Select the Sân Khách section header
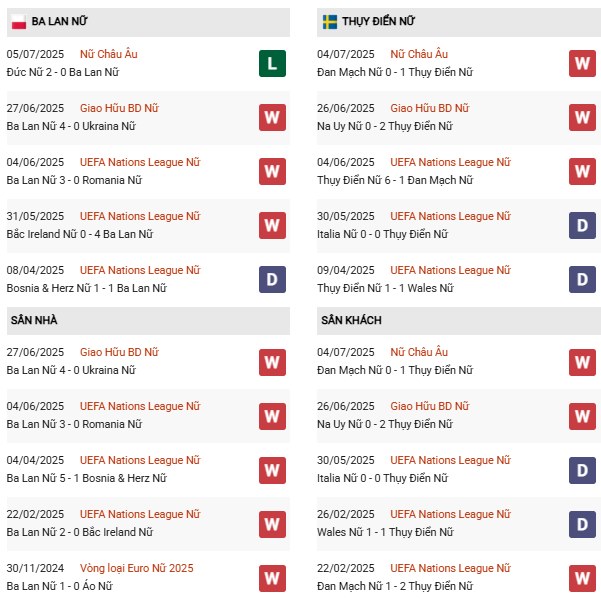Screen dimensions: 601x599 click(x=351, y=320)
